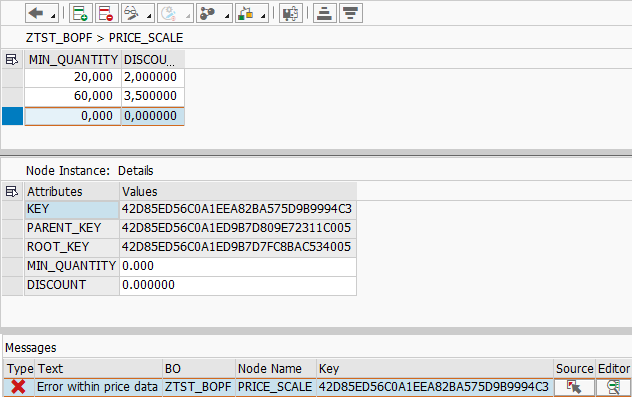The width and height of the screenshot is (632, 397).
Task: Click the delete node instance icon
Action: [106, 13]
